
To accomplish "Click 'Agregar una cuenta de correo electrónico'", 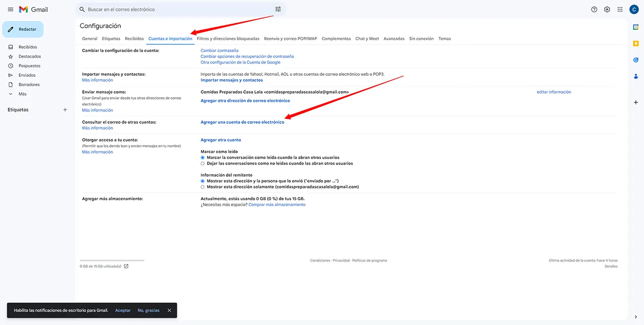I will [x=242, y=122].
